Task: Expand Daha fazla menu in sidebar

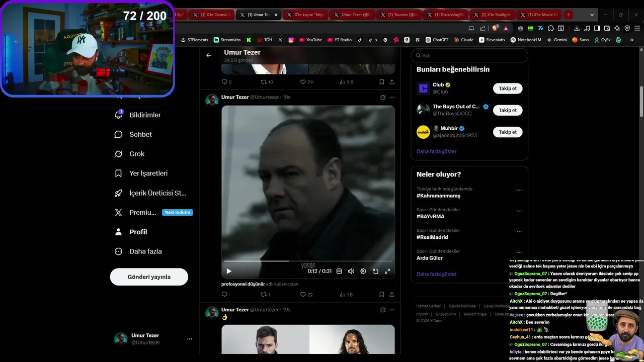Action: (x=138, y=251)
